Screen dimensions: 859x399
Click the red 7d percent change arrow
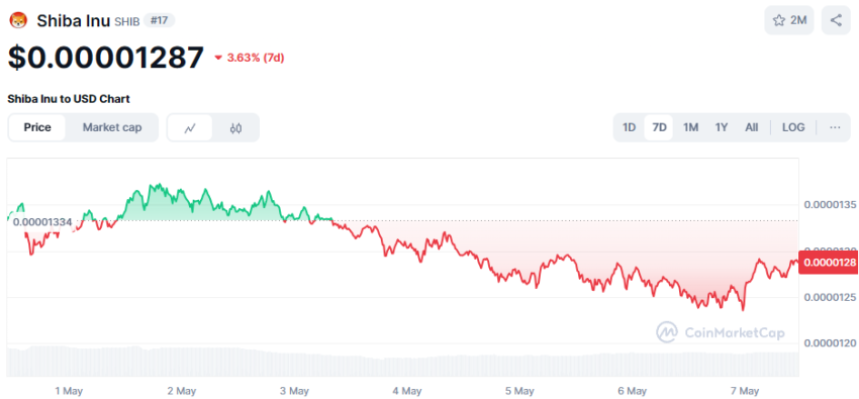[219, 58]
